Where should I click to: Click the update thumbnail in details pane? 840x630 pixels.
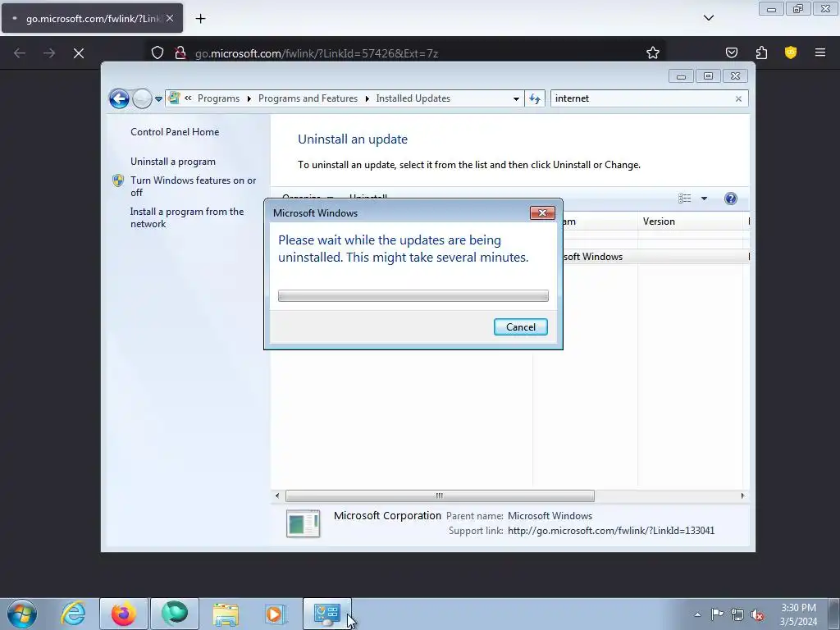pyautogui.click(x=304, y=523)
